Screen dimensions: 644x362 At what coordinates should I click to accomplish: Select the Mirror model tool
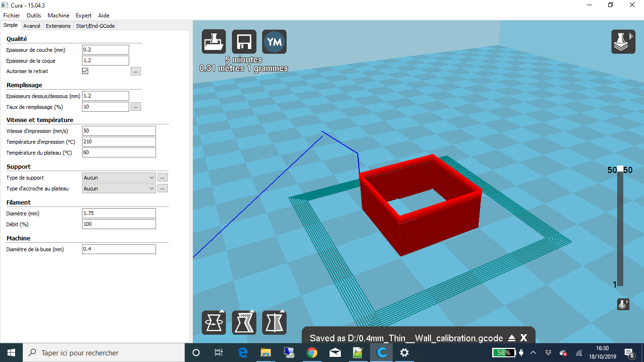[x=274, y=322]
